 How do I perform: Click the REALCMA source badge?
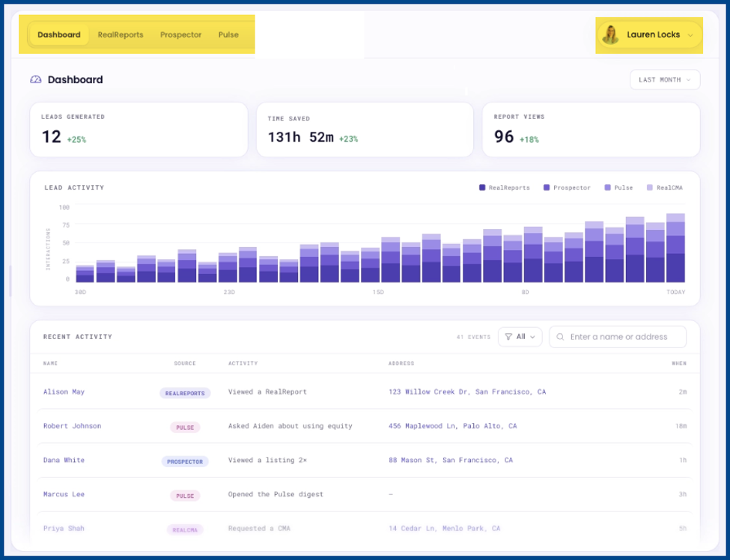tap(185, 530)
